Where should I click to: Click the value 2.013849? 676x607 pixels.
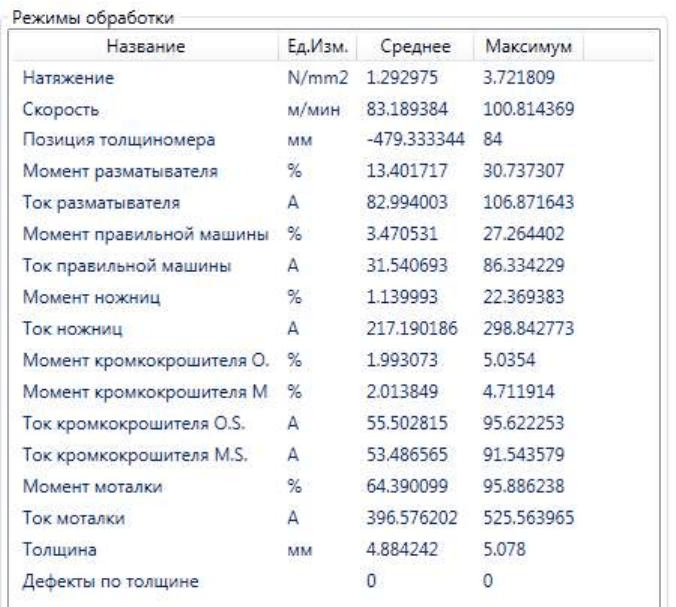click(x=402, y=391)
